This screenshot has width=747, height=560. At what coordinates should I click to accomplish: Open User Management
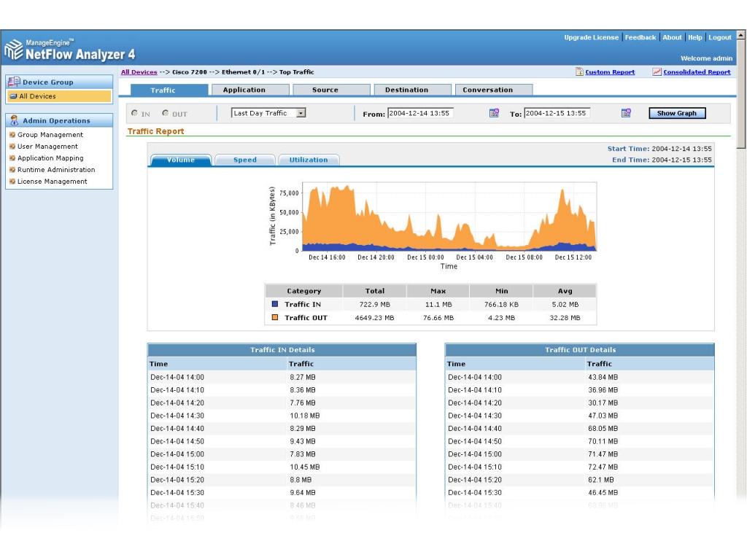tap(47, 146)
